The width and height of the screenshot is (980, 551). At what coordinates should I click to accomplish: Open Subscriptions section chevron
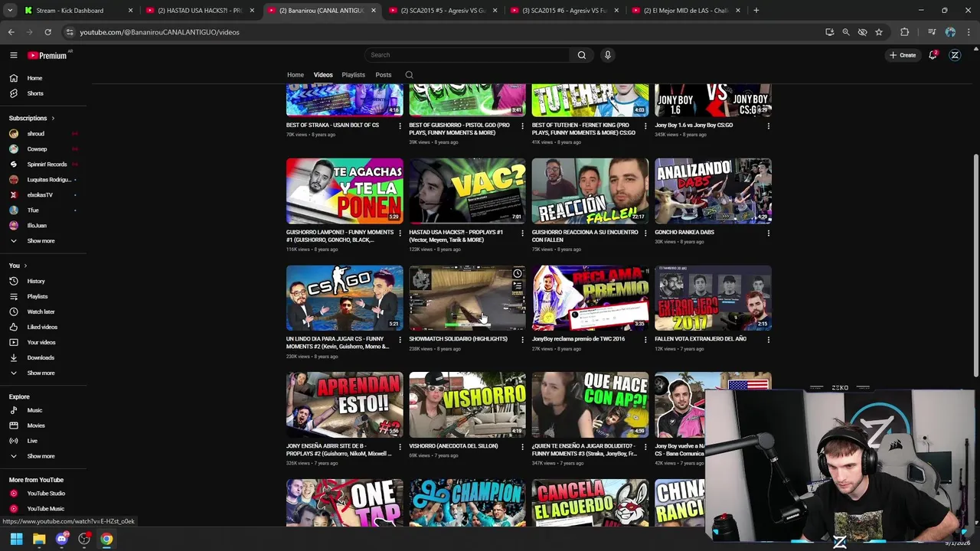[x=53, y=119]
